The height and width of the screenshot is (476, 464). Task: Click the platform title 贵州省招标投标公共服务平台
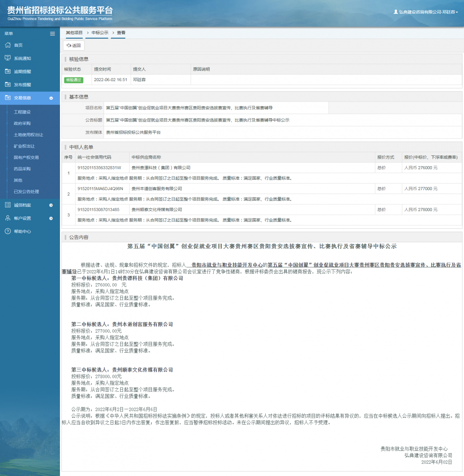coord(60,10)
